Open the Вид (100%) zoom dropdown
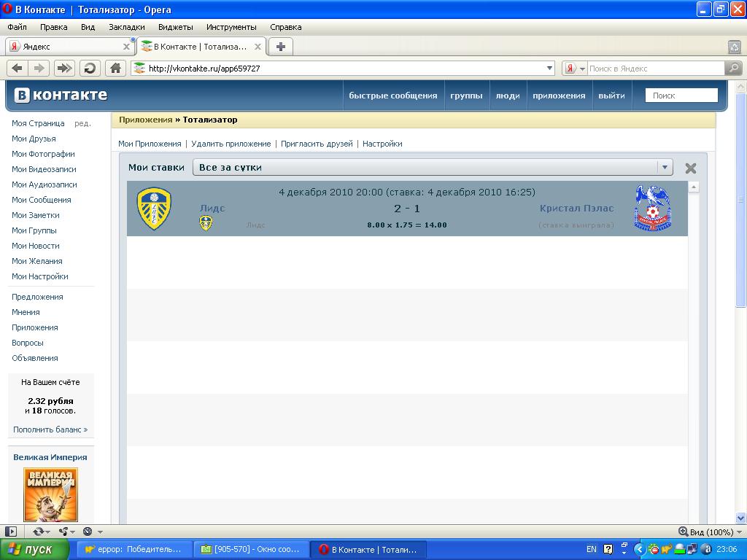This screenshot has height=560, width=747. coord(711,532)
